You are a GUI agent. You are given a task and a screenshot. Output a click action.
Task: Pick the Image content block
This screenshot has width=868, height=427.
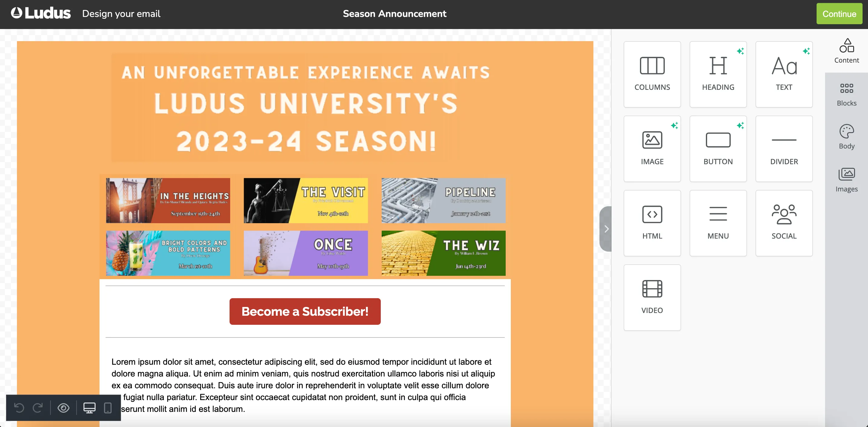coord(652,148)
